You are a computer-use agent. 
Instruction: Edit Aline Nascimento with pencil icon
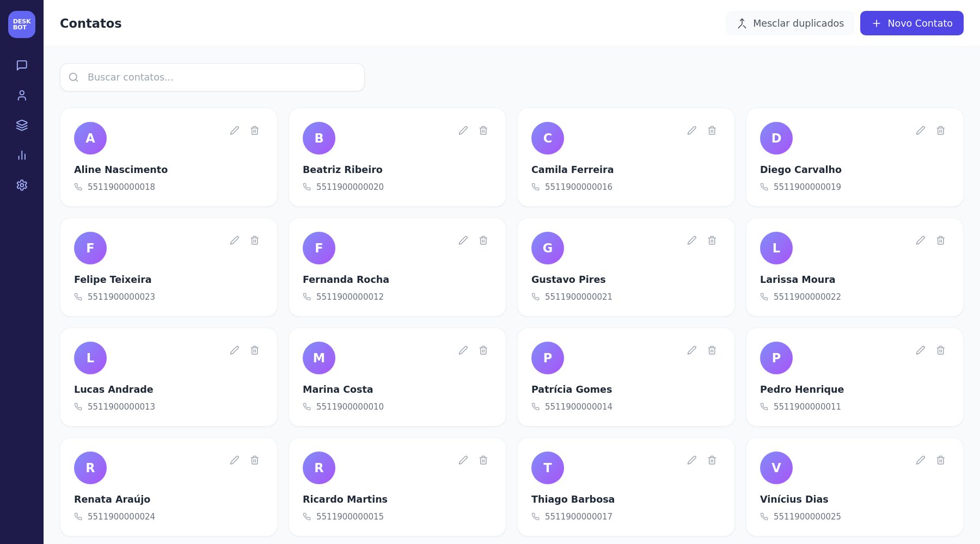click(x=235, y=131)
